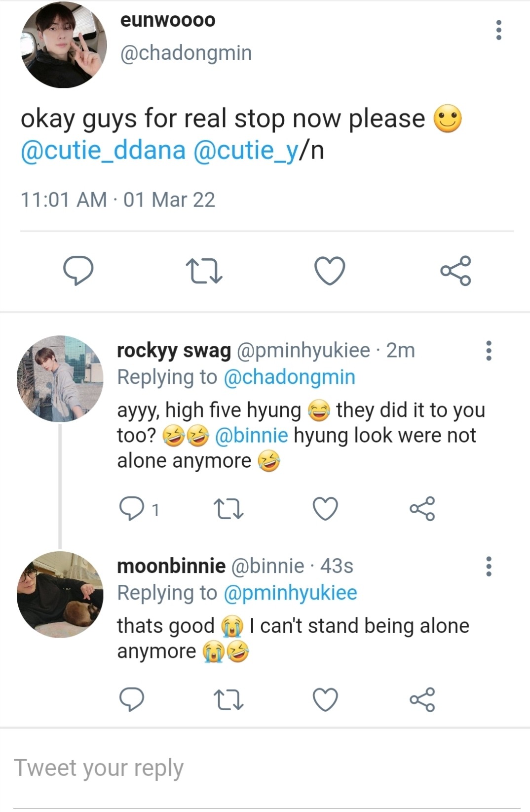
Task: Open more options on rockyy swag's reply
Action: click(489, 351)
